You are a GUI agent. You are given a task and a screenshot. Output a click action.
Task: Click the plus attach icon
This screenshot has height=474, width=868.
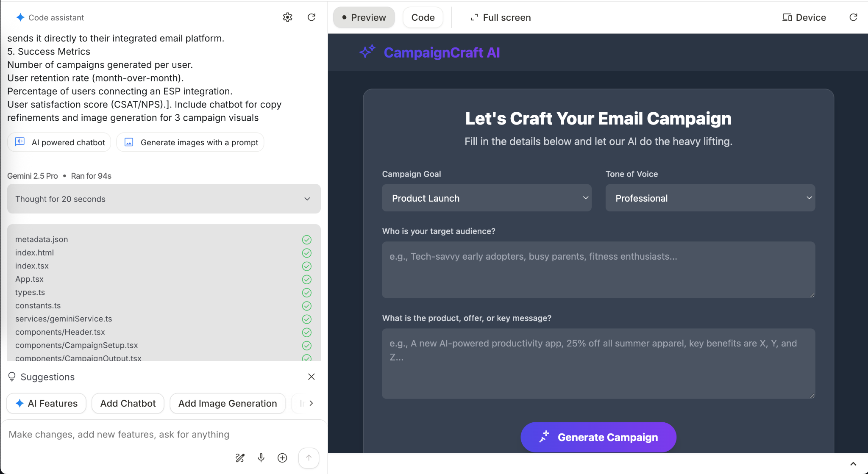(x=282, y=457)
